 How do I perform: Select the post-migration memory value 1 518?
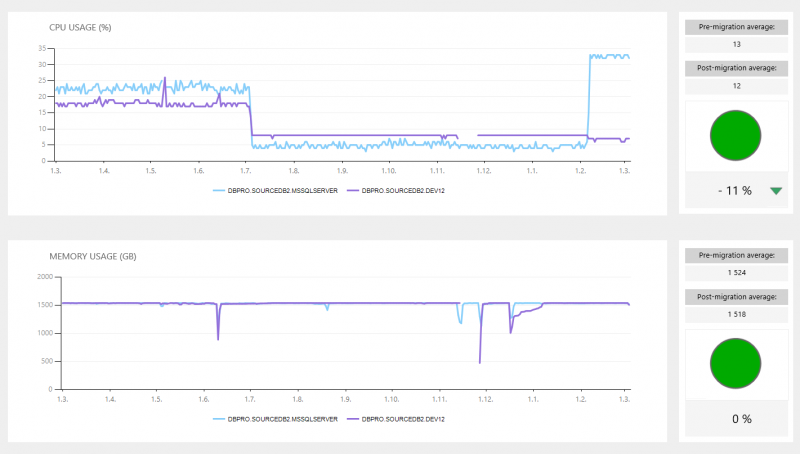click(x=736, y=314)
